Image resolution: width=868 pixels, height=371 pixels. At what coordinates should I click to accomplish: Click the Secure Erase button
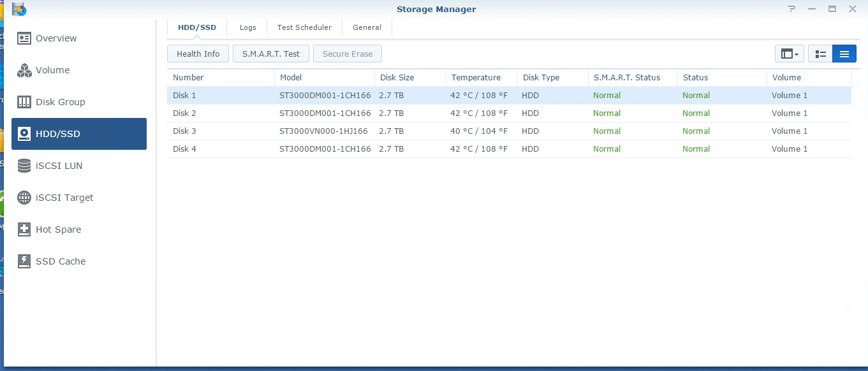point(348,54)
